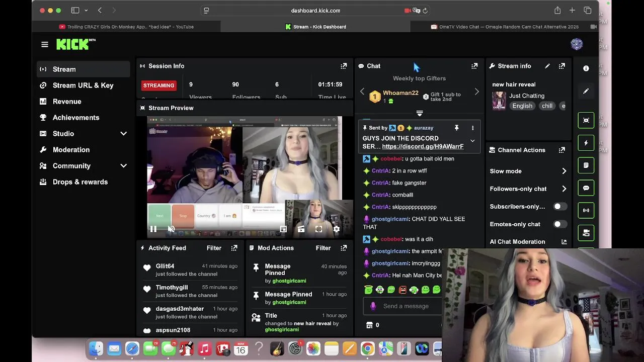
Task: Toggle the note widget icon in right rail
Action: pos(586,165)
